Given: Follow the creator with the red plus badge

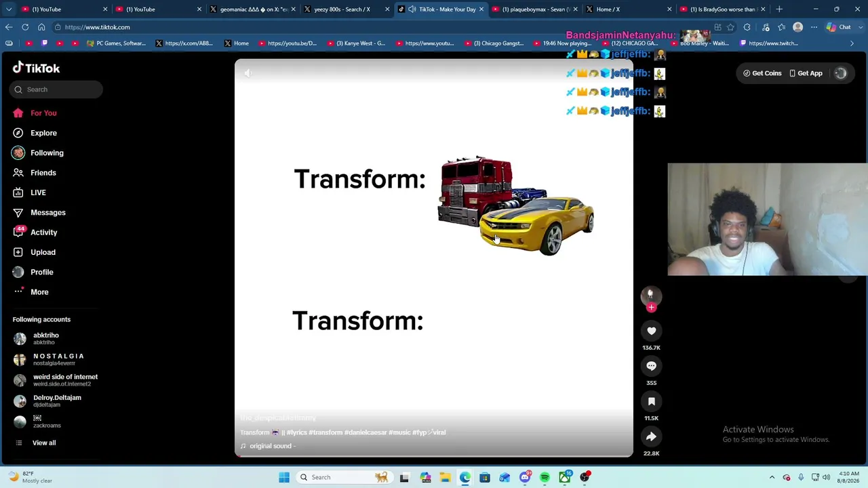Looking at the screenshot, I should [651, 308].
